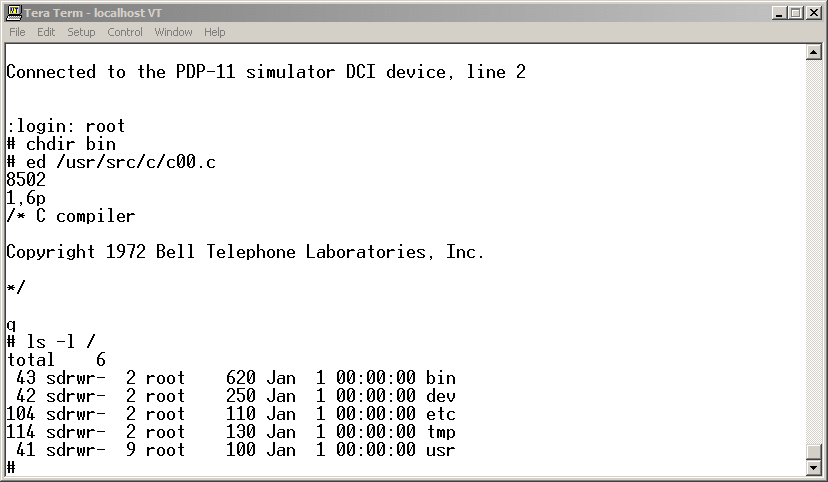Click the 'tmp' directory name
The image size is (828, 482).
click(441, 432)
